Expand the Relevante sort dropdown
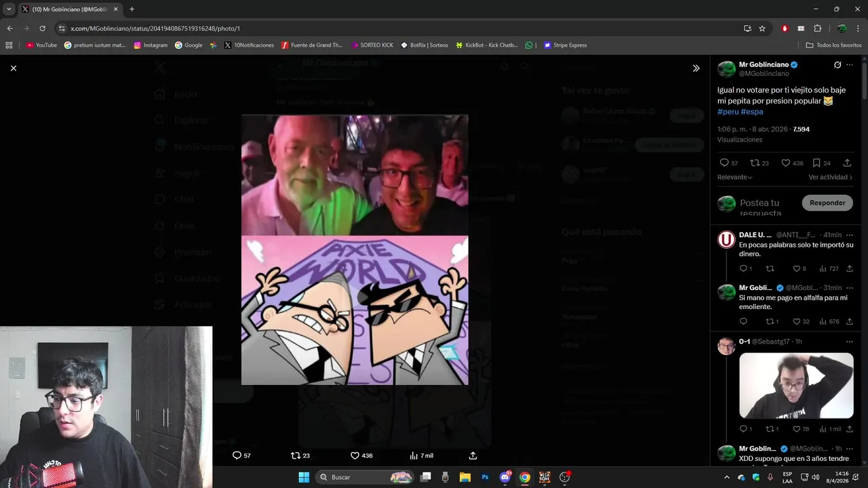The image size is (868, 488). 735,177
